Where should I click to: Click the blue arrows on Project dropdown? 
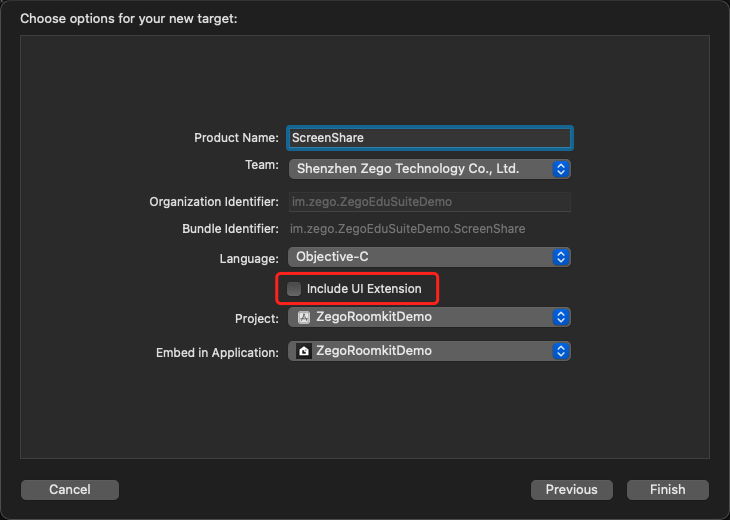tap(561, 318)
